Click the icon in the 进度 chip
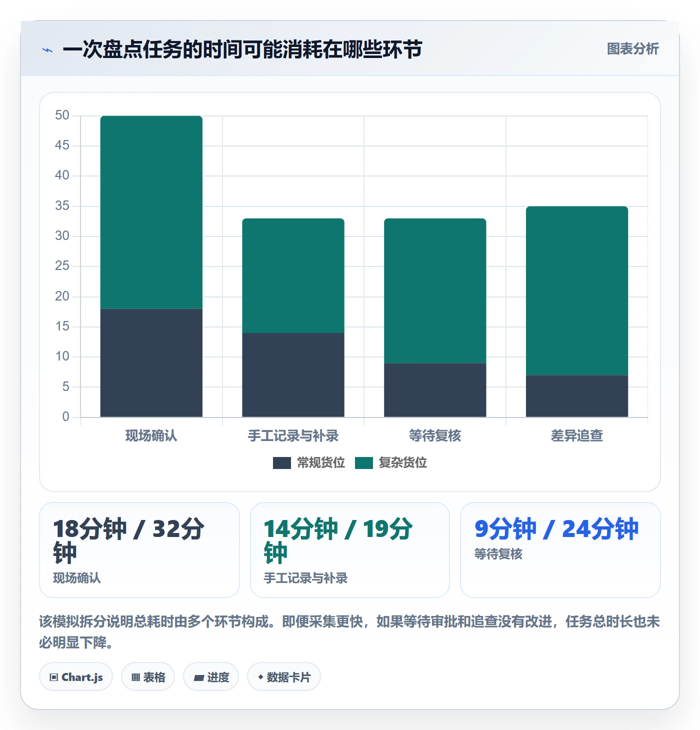This screenshot has width=700, height=730. click(199, 678)
